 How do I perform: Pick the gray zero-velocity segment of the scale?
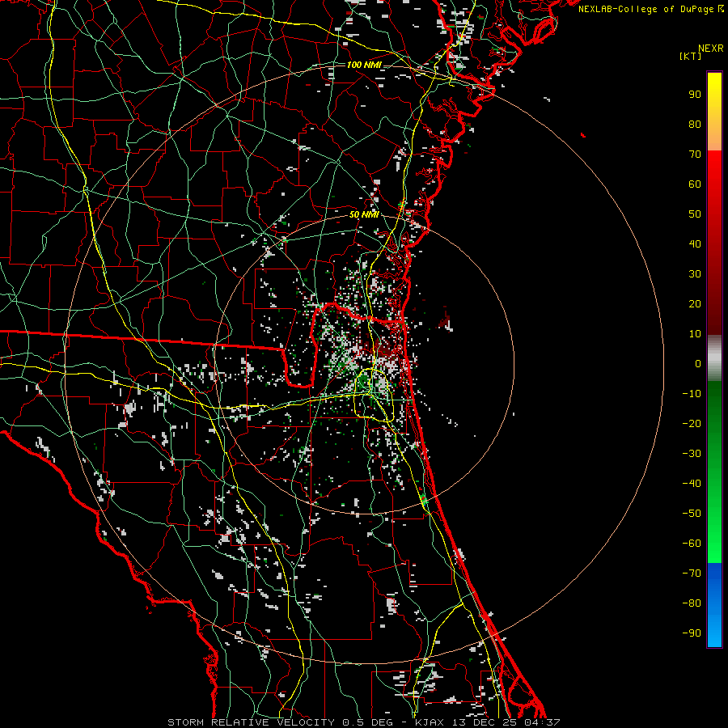point(714,358)
